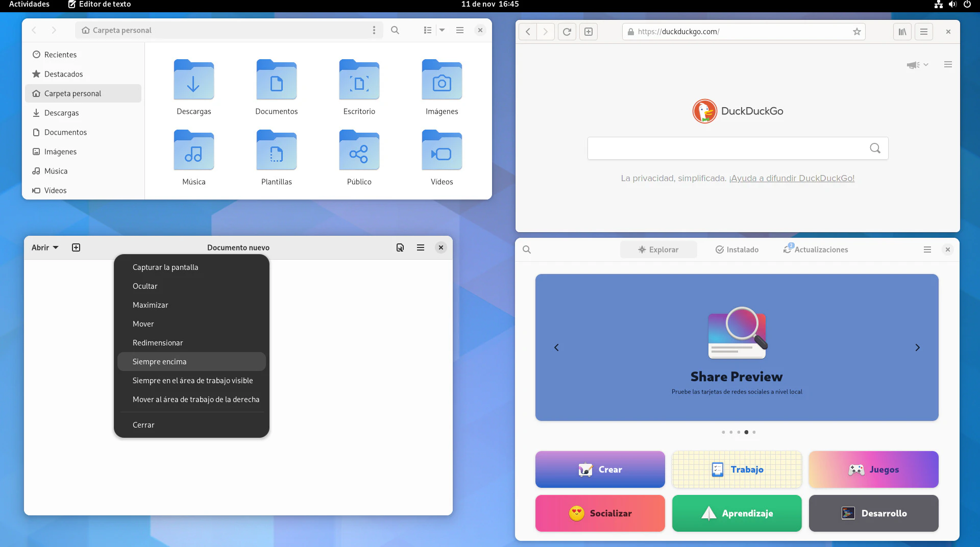Click the search icon in the file manager
Image resolution: width=980 pixels, height=547 pixels.
[395, 30]
